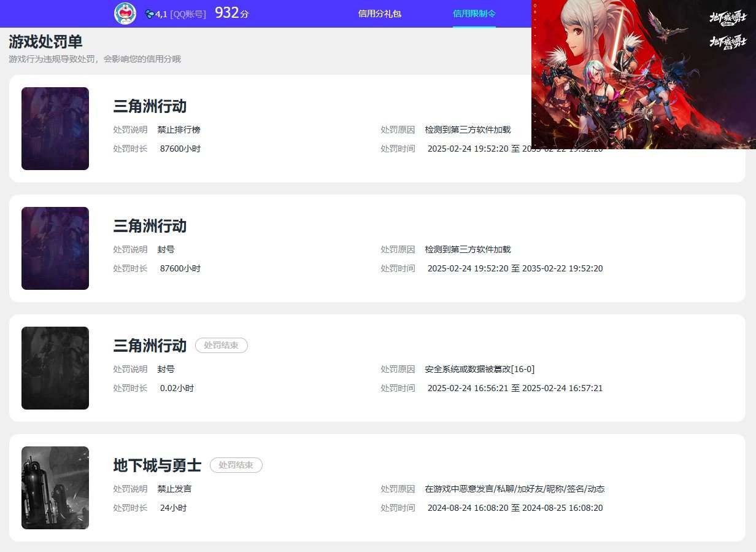Click time range 2025-02-24 16:56:21 至 16:57:21

(x=515, y=388)
